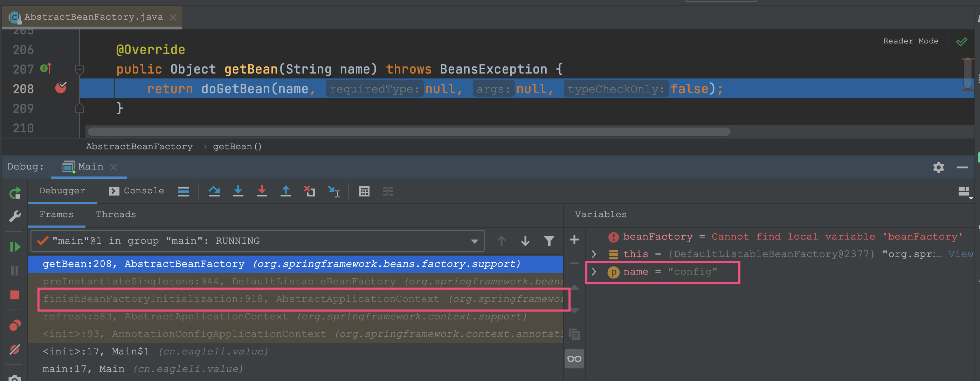980x381 pixels.
Task: Switch to the Frames tab
Action: pyautogui.click(x=56, y=214)
